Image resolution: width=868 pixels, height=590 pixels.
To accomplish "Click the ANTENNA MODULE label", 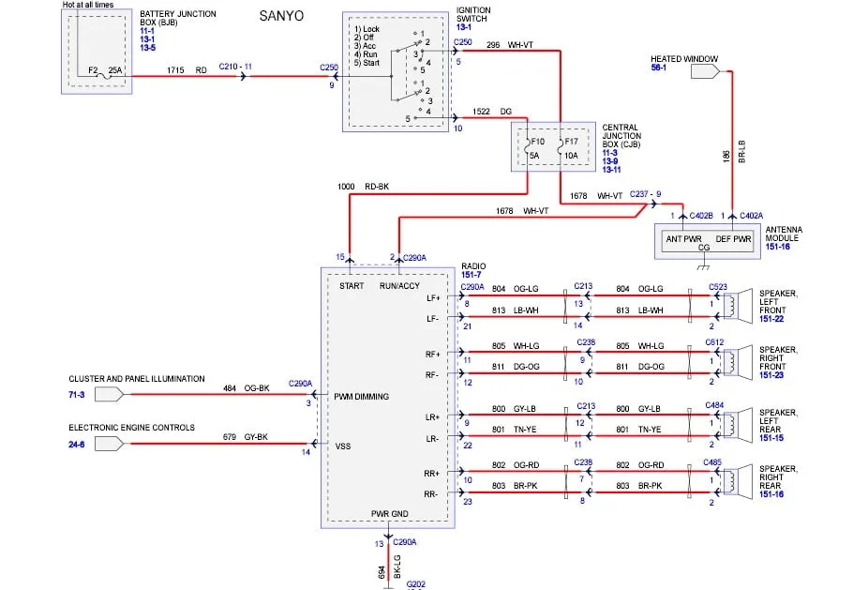I will click(x=784, y=234).
